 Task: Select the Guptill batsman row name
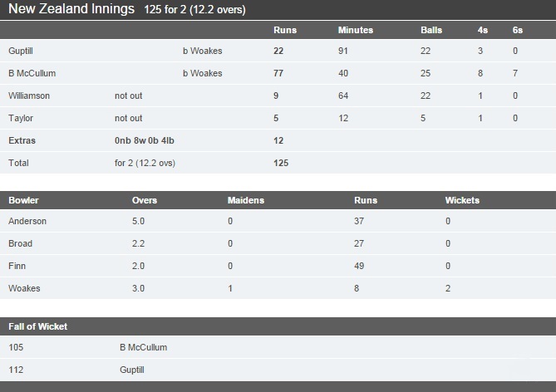[21, 51]
